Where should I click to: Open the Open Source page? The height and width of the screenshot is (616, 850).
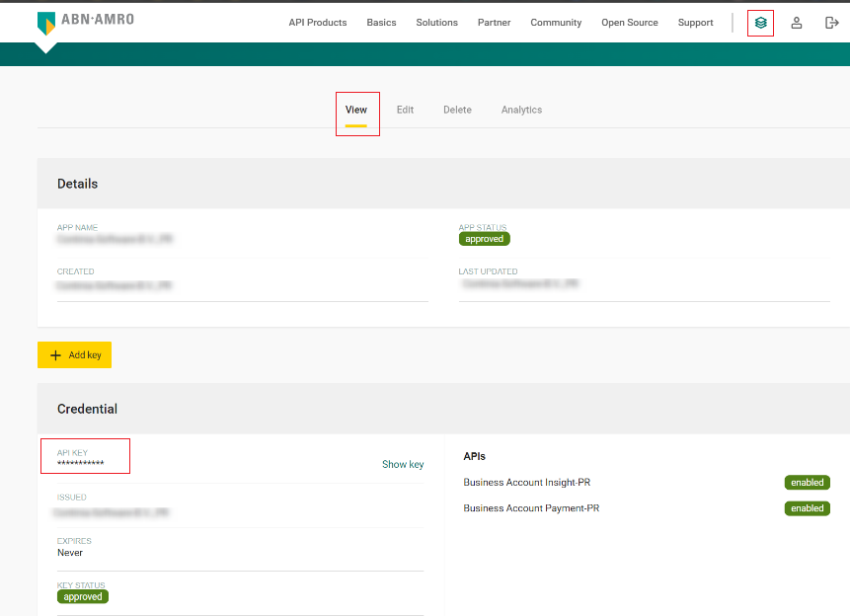(629, 22)
